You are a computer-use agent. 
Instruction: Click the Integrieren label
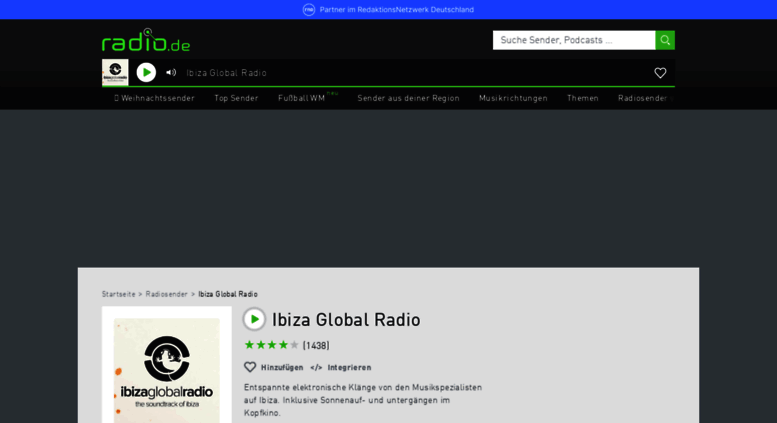[x=349, y=368]
